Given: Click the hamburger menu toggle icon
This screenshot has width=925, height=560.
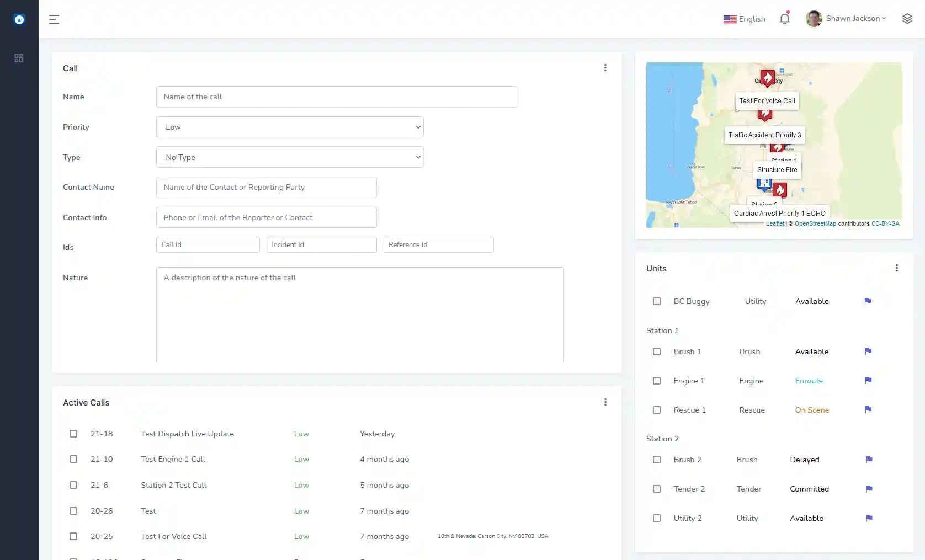Looking at the screenshot, I should click(54, 19).
